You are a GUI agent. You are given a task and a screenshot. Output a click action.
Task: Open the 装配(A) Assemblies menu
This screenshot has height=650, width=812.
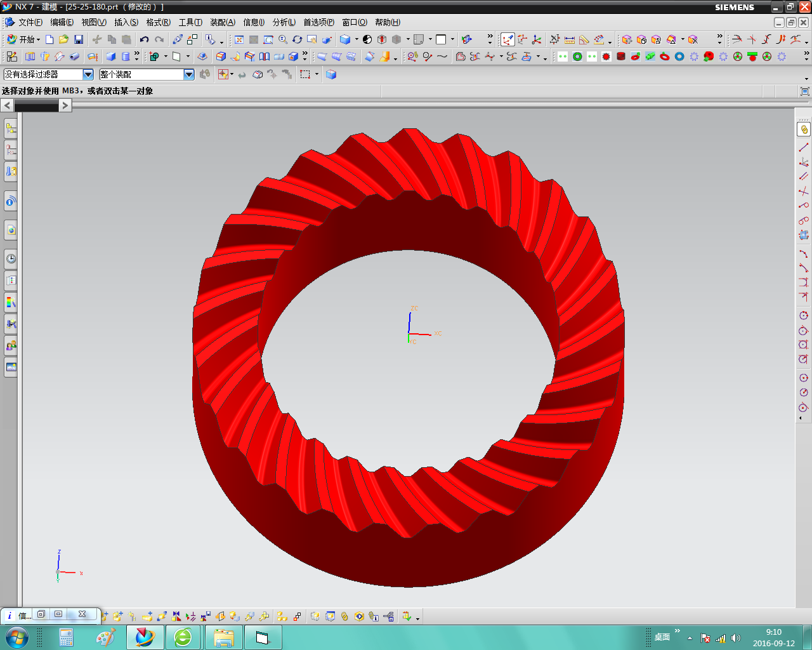(223, 22)
